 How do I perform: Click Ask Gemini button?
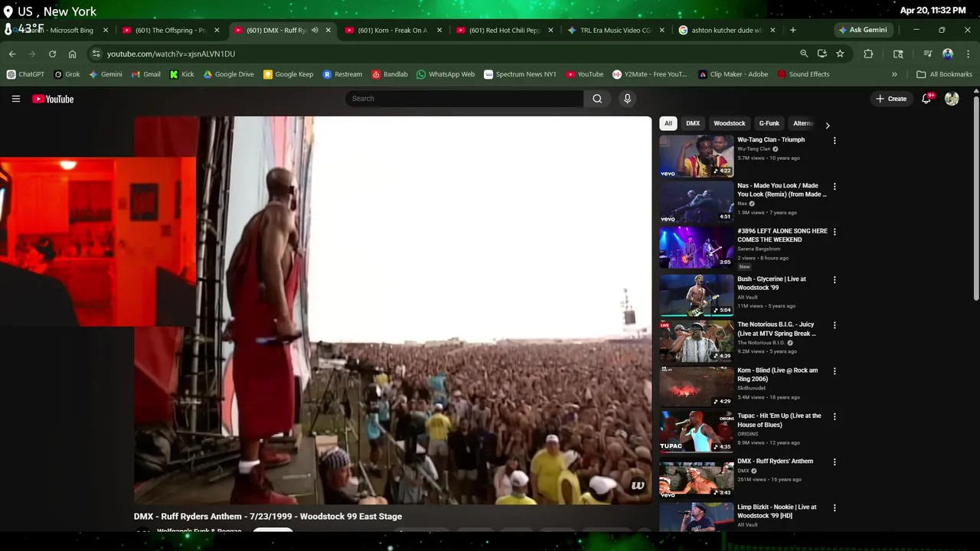pyautogui.click(x=863, y=30)
